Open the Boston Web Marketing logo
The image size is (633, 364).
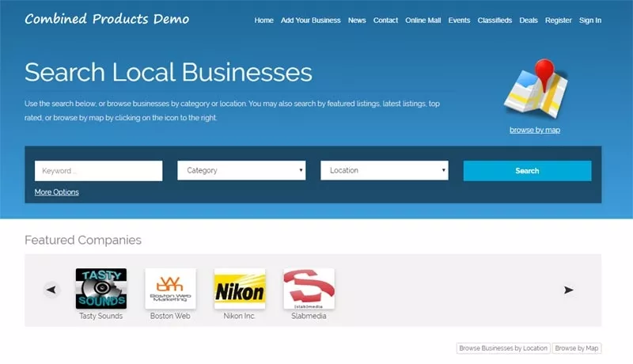coord(170,288)
